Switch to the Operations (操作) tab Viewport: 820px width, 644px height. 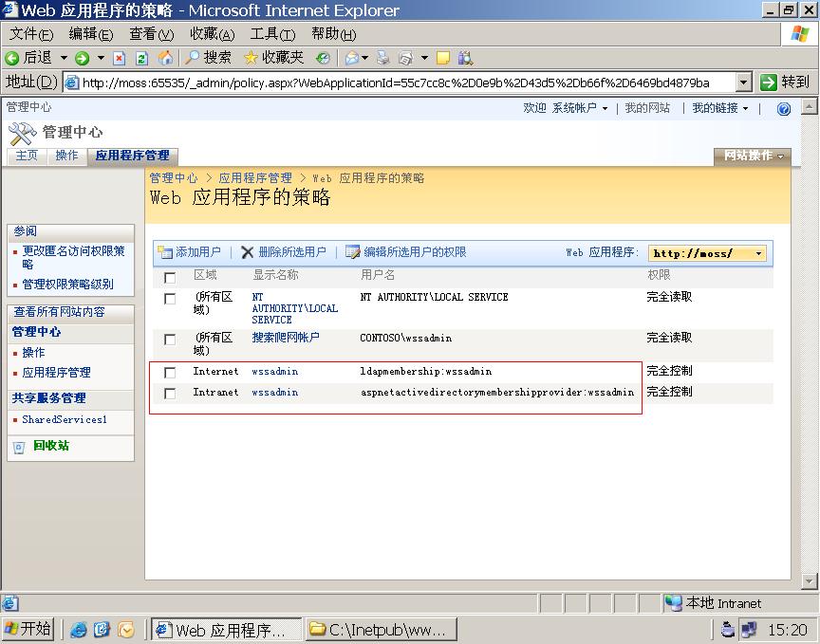click(x=66, y=156)
